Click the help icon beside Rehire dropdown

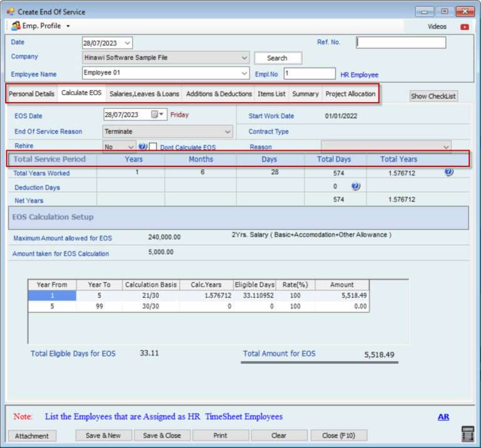coord(143,147)
